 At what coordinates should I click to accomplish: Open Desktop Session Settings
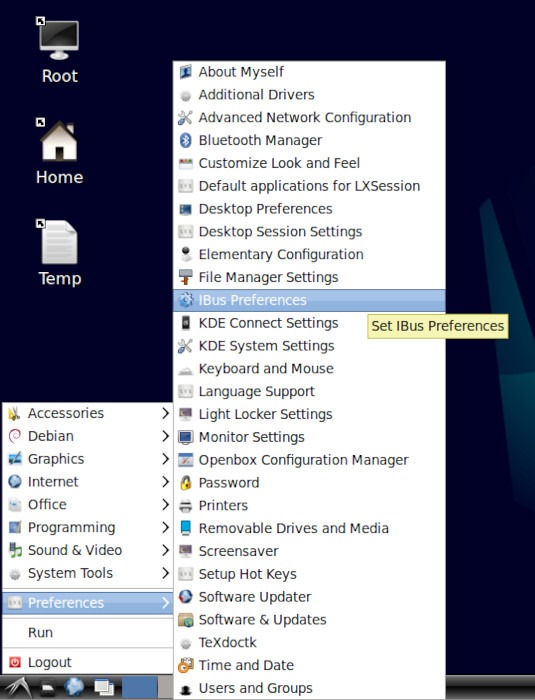309,232
